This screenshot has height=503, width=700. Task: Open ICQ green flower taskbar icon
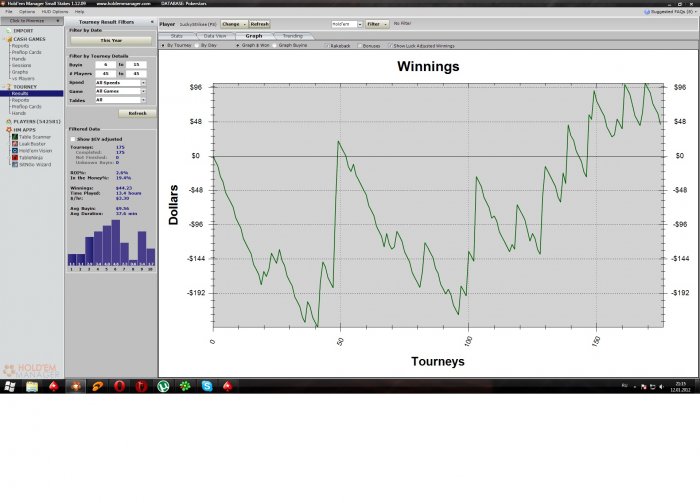click(185, 386)
